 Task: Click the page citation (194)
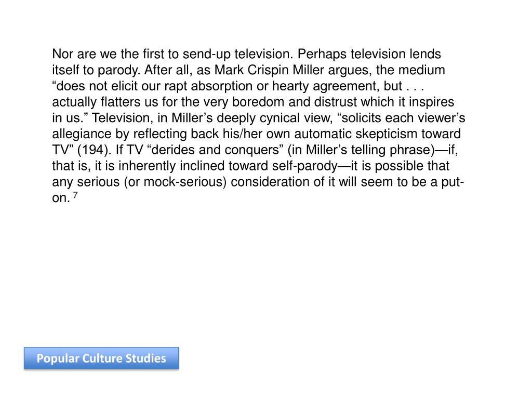click(95, 150)
